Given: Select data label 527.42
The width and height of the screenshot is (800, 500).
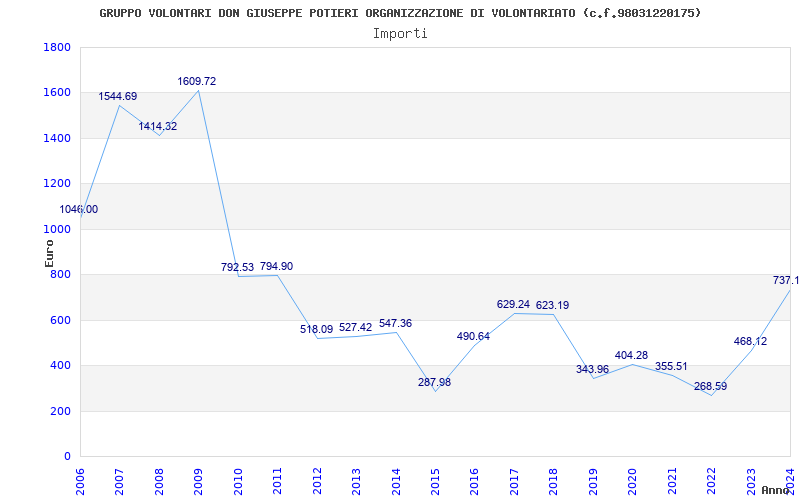Looking at the screenshot, I should tap(356, 327).
